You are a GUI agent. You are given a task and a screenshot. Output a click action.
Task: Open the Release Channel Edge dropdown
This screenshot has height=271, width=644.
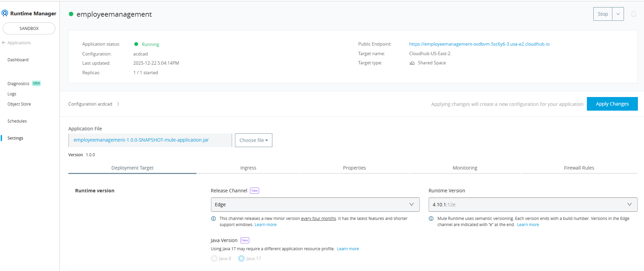(315, 205)
